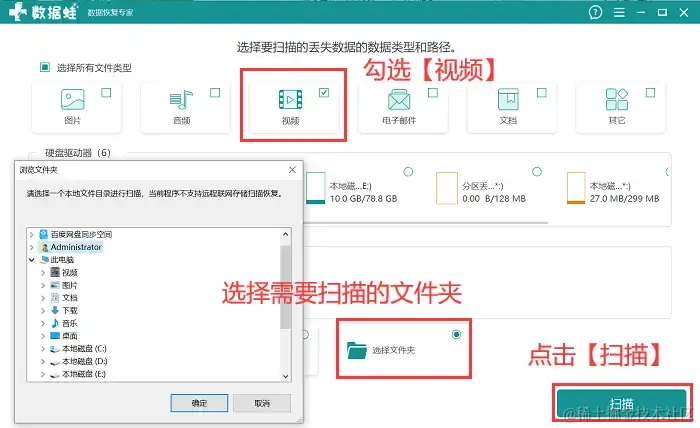Start scanning with the 扫描 button

click(x=621, y=403)
